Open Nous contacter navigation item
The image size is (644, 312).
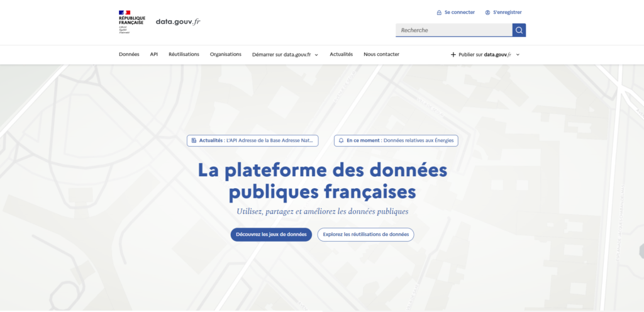click(381, 54)
